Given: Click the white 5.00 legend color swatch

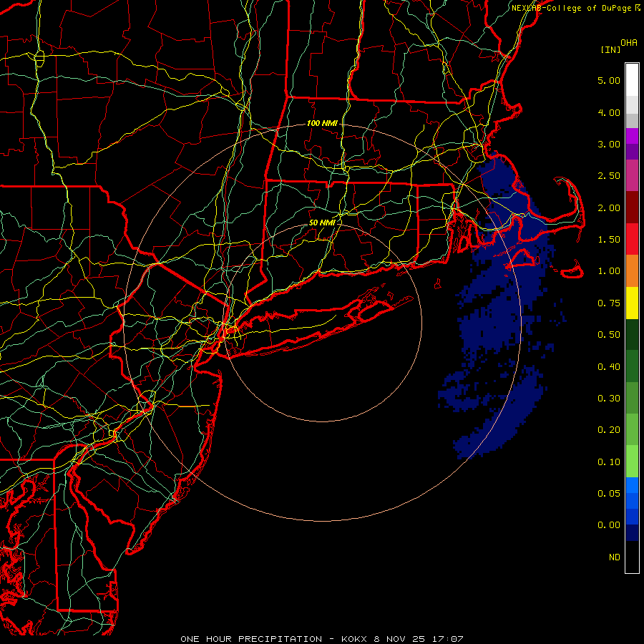Looking at the screenshot, I should (x=632, y=80).
